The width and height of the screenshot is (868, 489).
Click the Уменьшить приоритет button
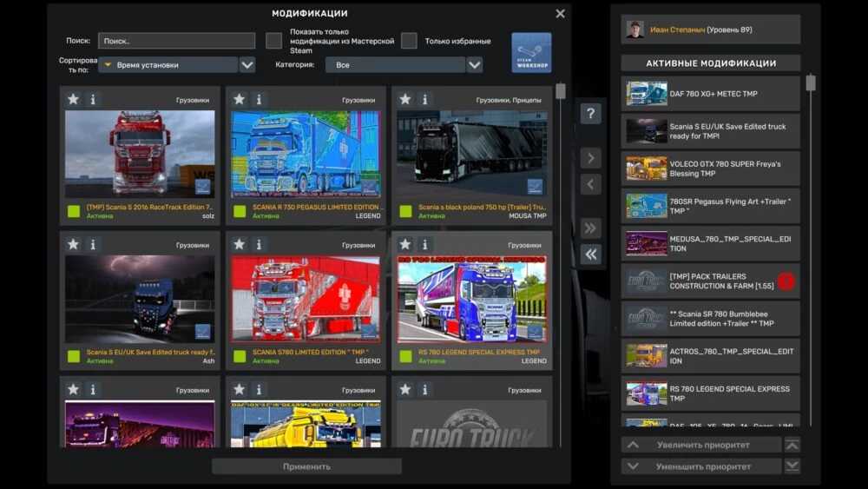click(x=702, y=466)
